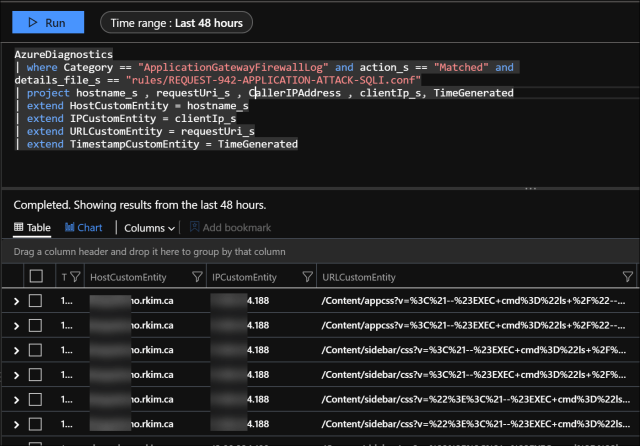Click filter icon on the T column

point(76,277)
